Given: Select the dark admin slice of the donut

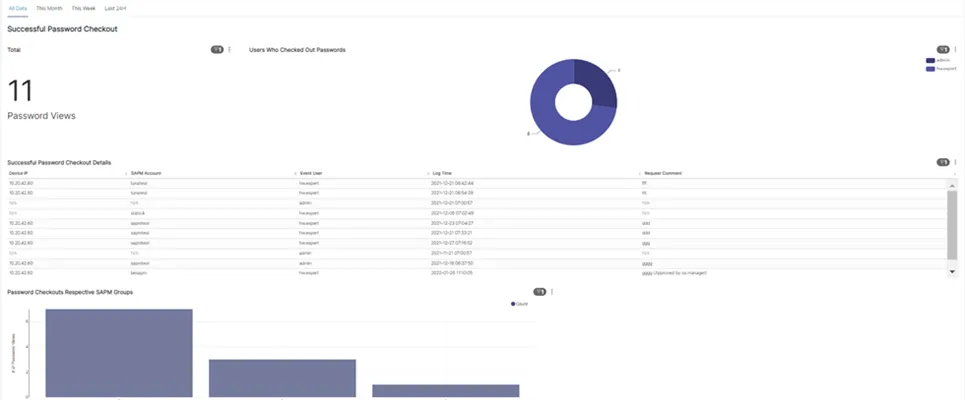Looking at the screenshot, I should tap(595, 82).
